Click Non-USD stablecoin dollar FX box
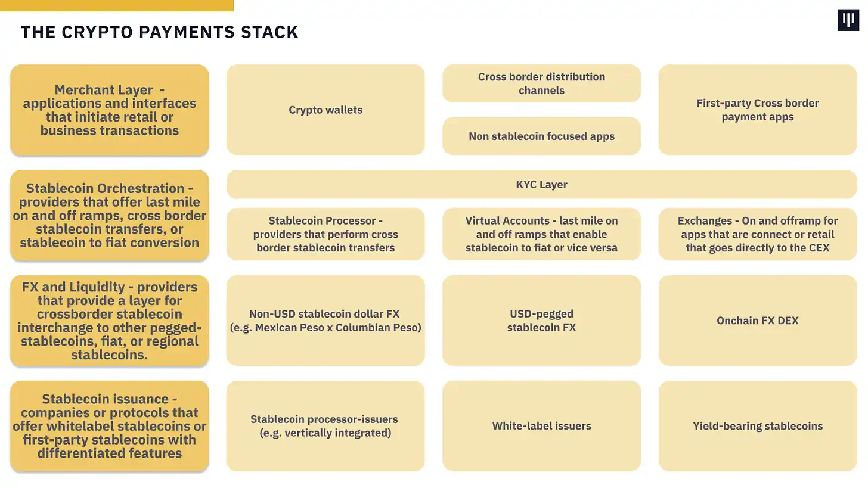868x488 pixels. 325,321
